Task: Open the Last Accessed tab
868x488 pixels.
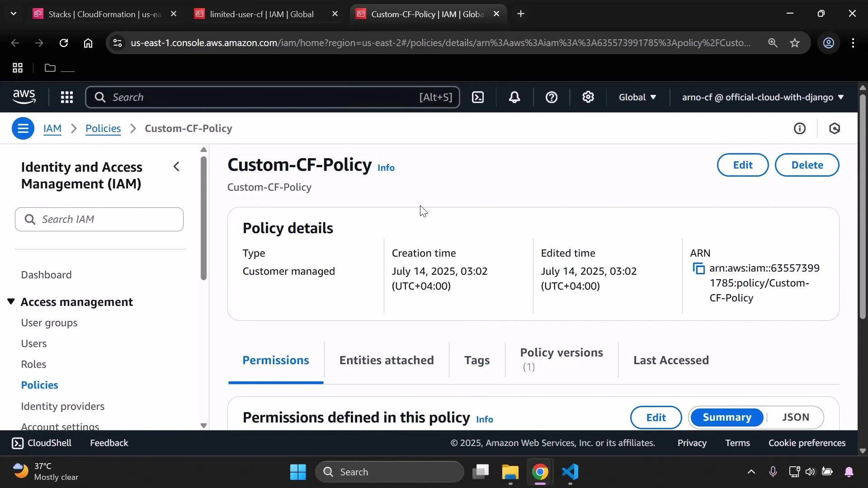Action: (x=671, y=360)
